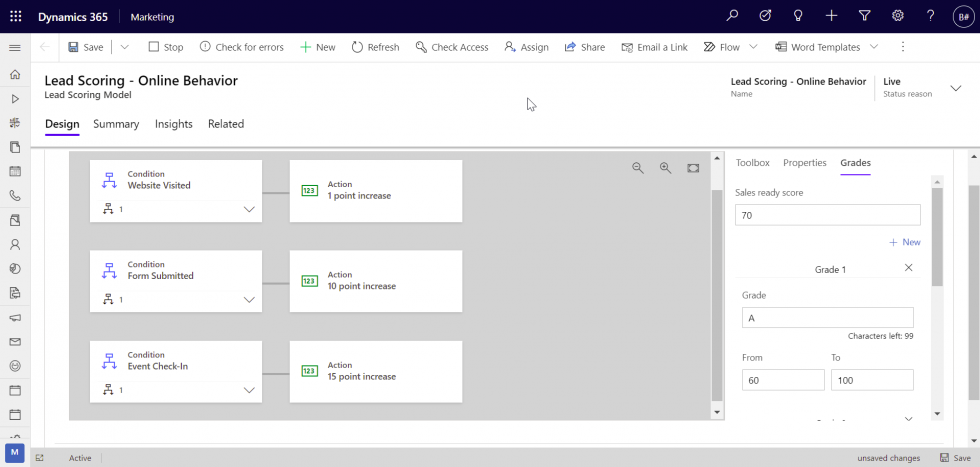The image size is (980, 467).
Task: Click the Grades panel vertical scrollbar
Action: tap(937, 300)
